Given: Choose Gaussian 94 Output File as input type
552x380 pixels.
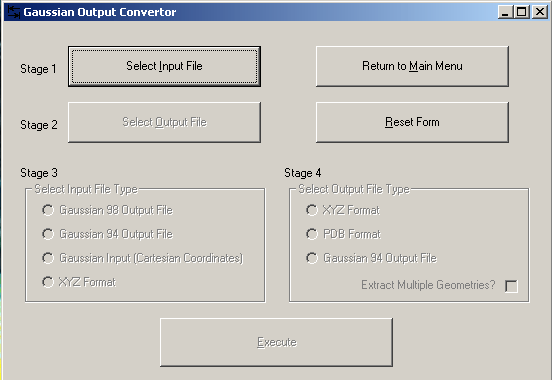Looking at the screenshot, I should (x=107, y=234).
